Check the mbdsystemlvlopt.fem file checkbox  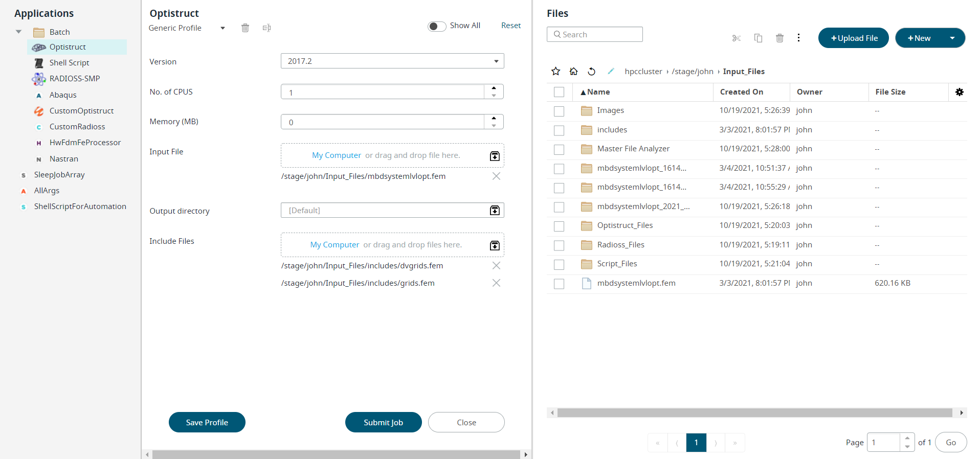tap(559, 284)
